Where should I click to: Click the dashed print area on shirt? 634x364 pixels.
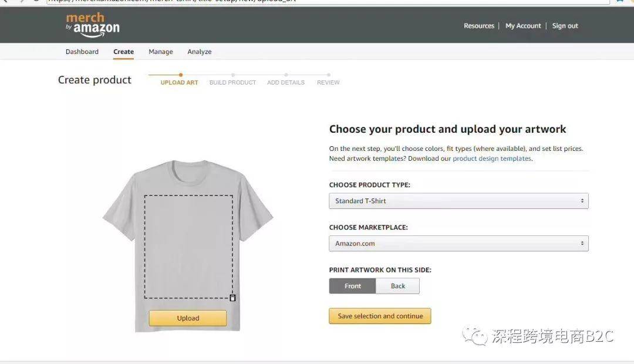188,247
